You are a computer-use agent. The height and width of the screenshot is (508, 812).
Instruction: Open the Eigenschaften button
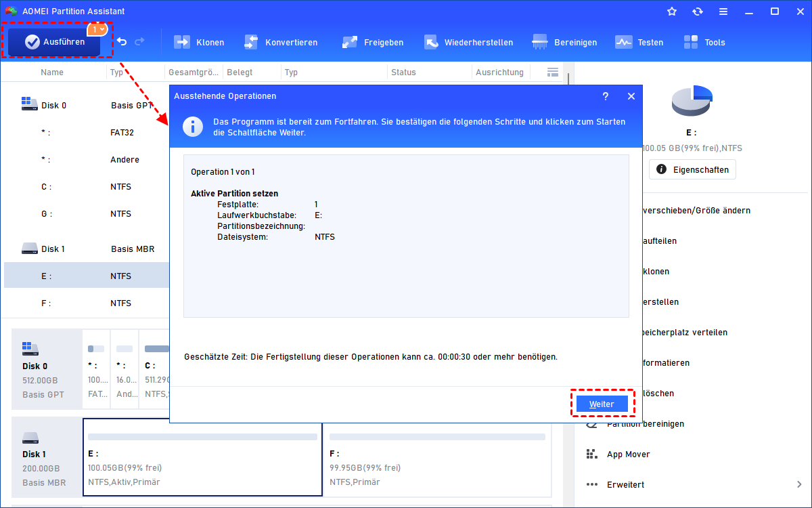(x=692, y=169)
